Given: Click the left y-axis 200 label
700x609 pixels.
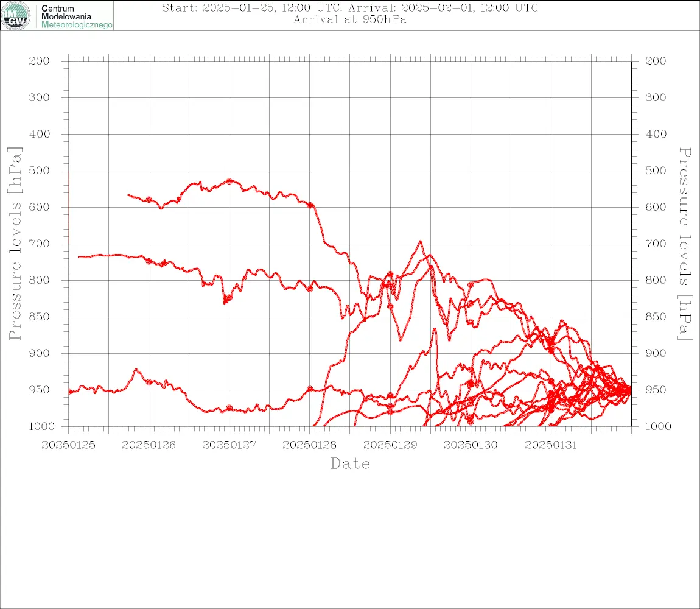Looking at the screenshot, I should 40,61.
